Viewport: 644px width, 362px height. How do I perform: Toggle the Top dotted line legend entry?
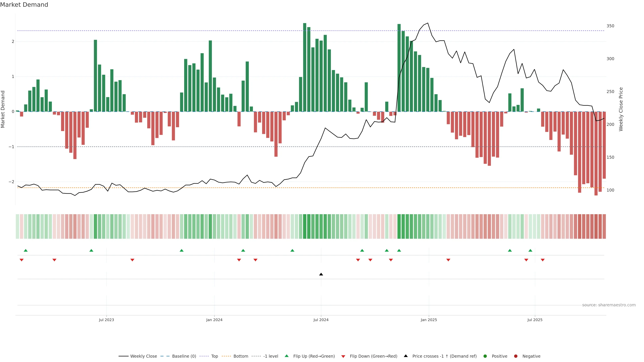pos(214,356)
